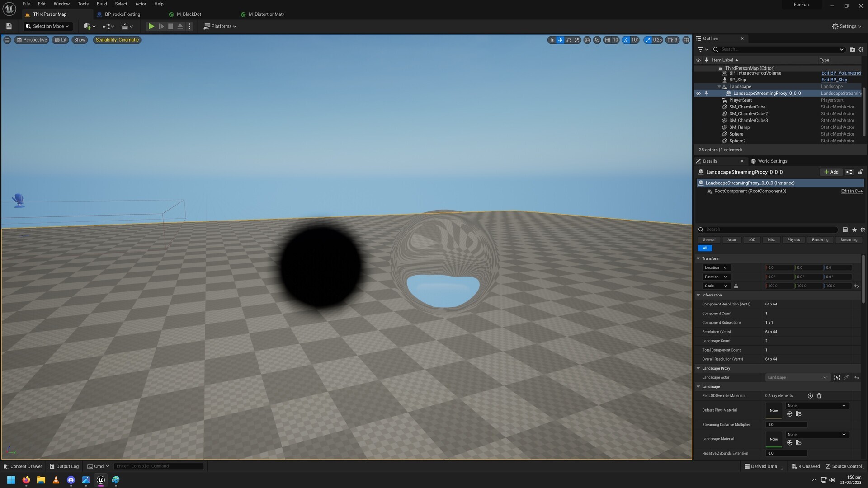Click Edit BP_Ship link in the Outliner

click(x=834, y=80)
